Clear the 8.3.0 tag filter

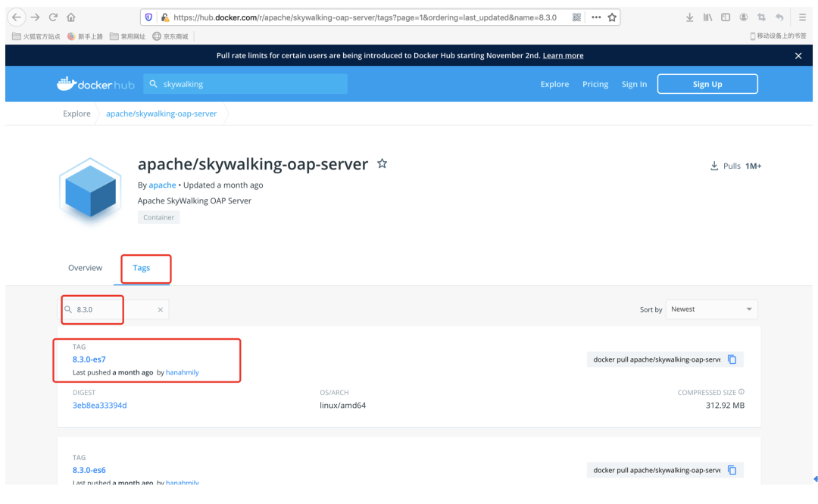click(x=161, y=310)
